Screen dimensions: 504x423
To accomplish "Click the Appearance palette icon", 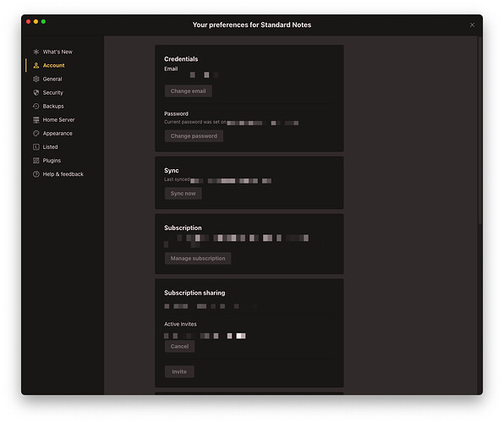I will click(x=36, y=133).
